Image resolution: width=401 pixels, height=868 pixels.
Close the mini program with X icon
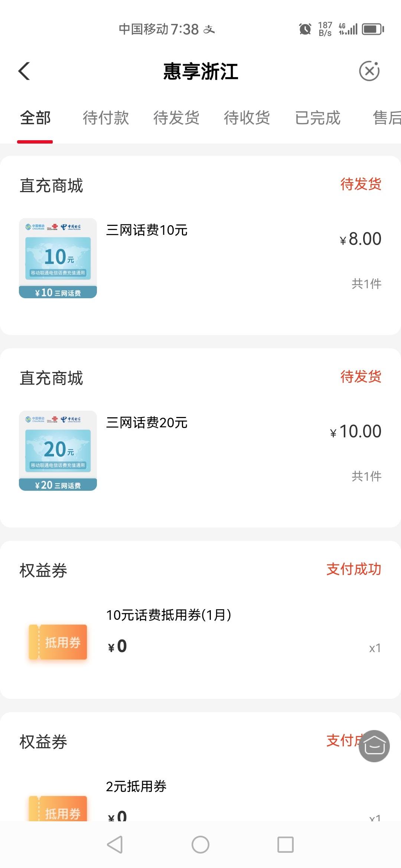point(369,71)
